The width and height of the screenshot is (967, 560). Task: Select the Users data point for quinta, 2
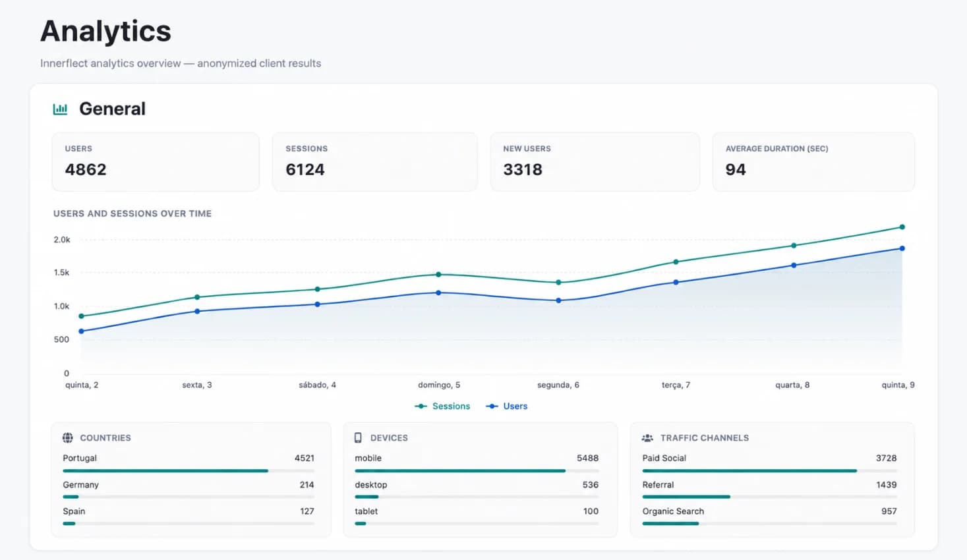coord(81,331)
